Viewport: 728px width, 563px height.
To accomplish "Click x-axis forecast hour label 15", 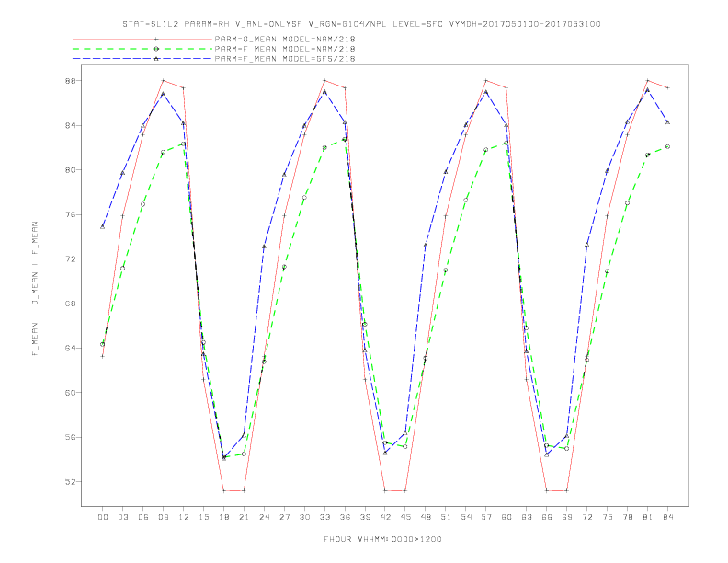I will click(x=204, y=517).
